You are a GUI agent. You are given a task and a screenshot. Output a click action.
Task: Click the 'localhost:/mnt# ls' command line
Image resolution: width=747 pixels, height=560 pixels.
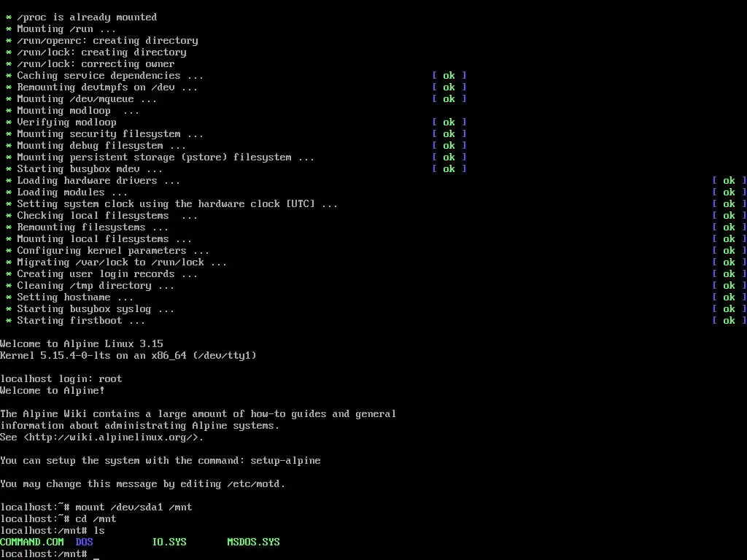[53, 531]
